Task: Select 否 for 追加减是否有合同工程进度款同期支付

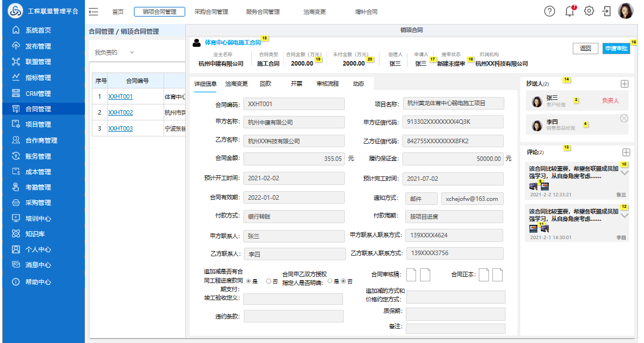Action: click(268, 281)
